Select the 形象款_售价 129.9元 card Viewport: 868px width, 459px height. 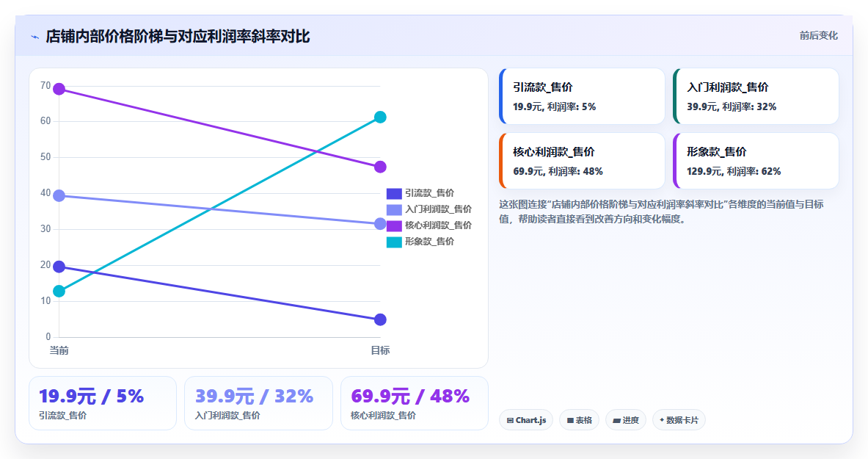coord(756,161)
